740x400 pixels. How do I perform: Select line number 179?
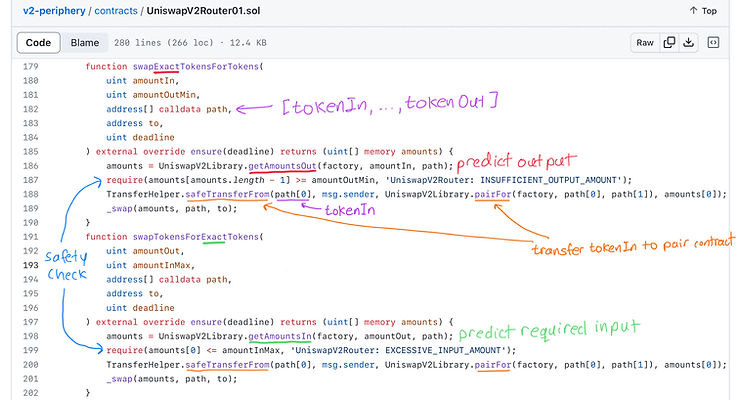(26, 66)
